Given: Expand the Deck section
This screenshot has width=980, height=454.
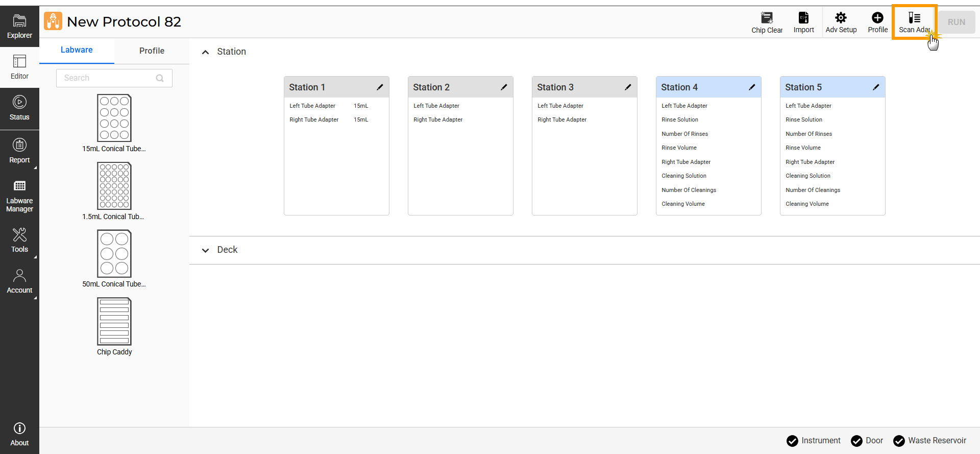Looking at the screenshot, I should pos(205,250).
